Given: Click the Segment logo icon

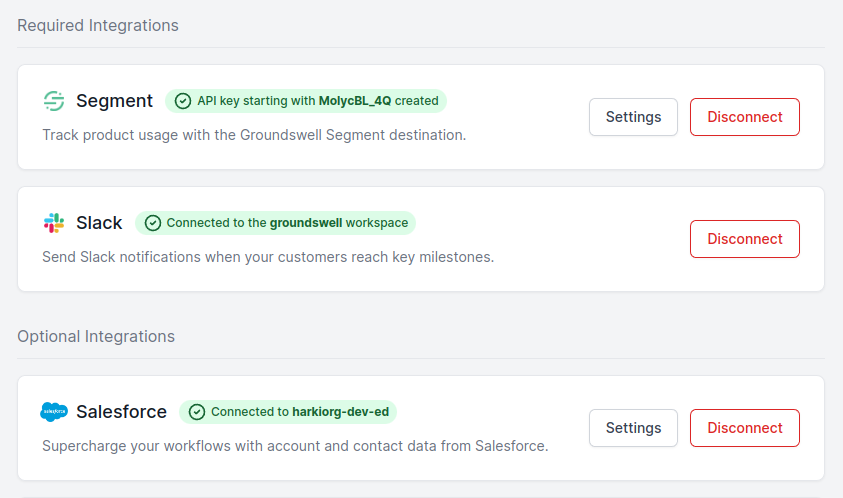Looking at the screenshot, I should click(54, 101).
